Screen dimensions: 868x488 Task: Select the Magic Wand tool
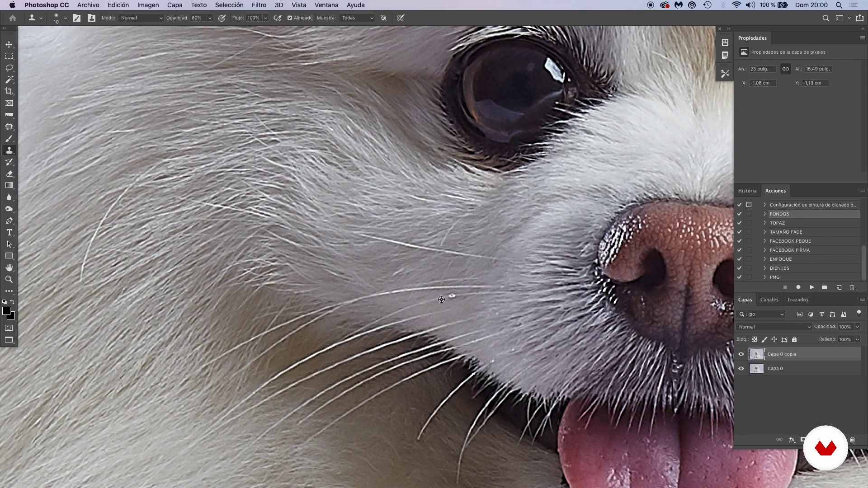click(9, 80)
